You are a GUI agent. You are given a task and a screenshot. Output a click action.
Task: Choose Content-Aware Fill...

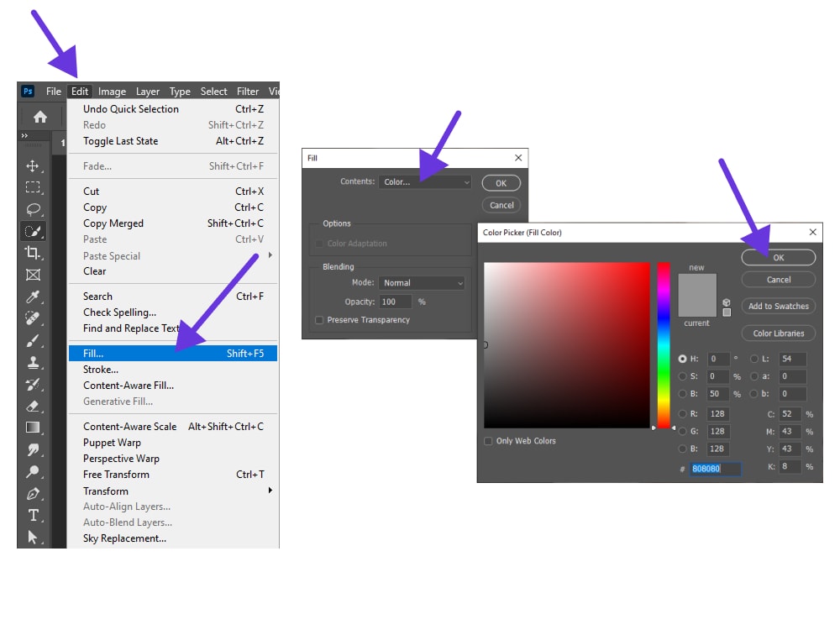173,386
